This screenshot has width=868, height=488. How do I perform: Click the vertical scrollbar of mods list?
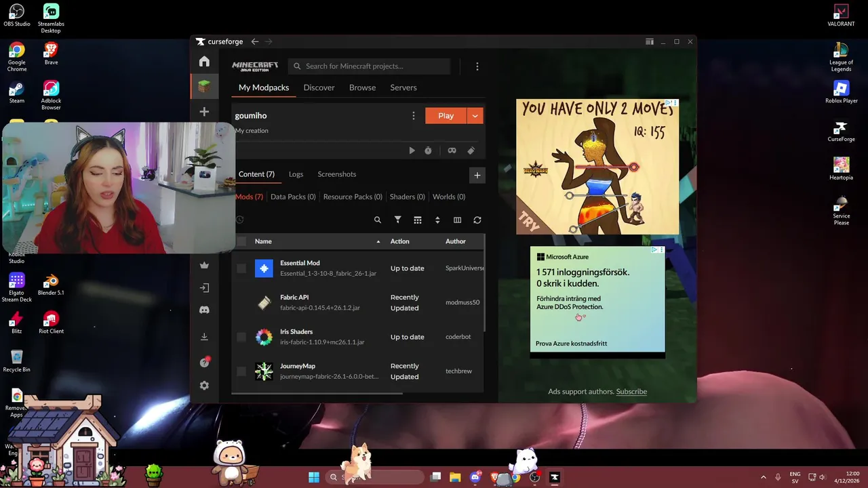point(484,283)
